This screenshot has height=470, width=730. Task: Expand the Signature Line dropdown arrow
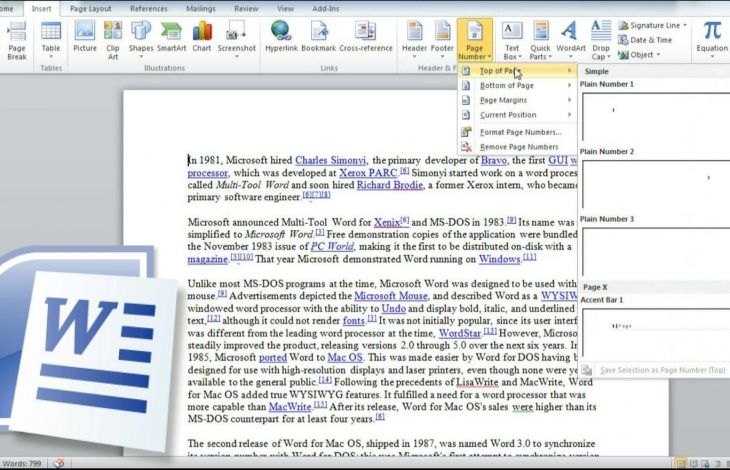coord(685,25)
